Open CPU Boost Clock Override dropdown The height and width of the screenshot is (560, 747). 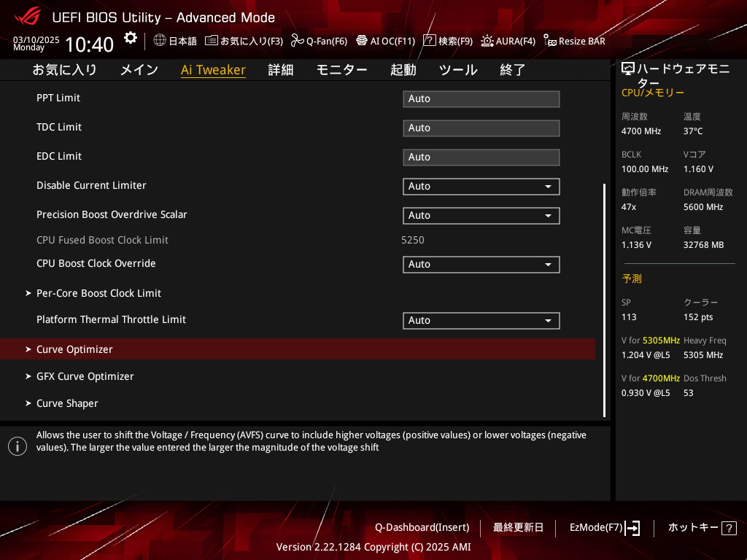tap(481, 264)
